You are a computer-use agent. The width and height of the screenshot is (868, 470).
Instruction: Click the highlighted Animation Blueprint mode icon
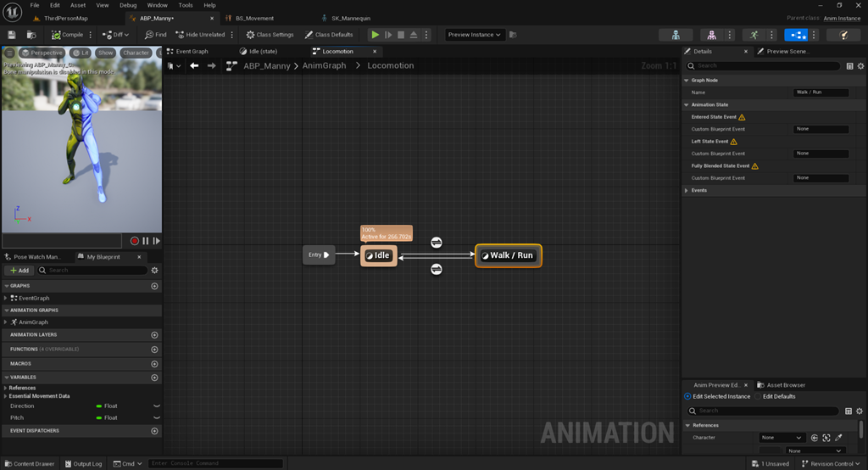click(796, 35)
